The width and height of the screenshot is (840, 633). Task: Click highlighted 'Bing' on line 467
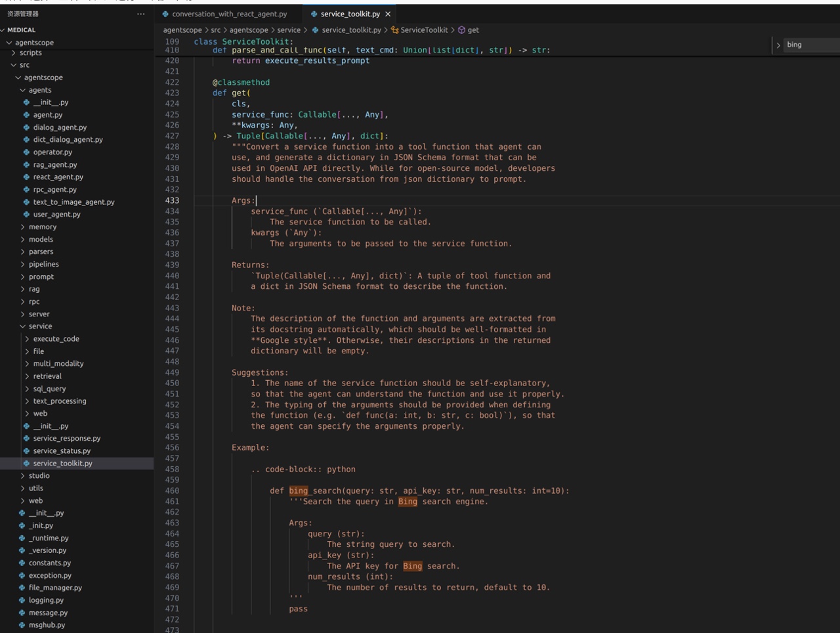click(x=413, y=566)
